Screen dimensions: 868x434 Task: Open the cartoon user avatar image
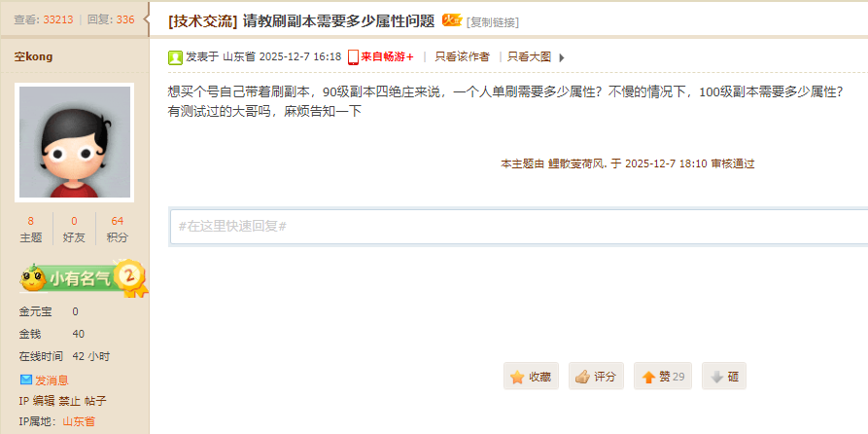pos(74,142)
